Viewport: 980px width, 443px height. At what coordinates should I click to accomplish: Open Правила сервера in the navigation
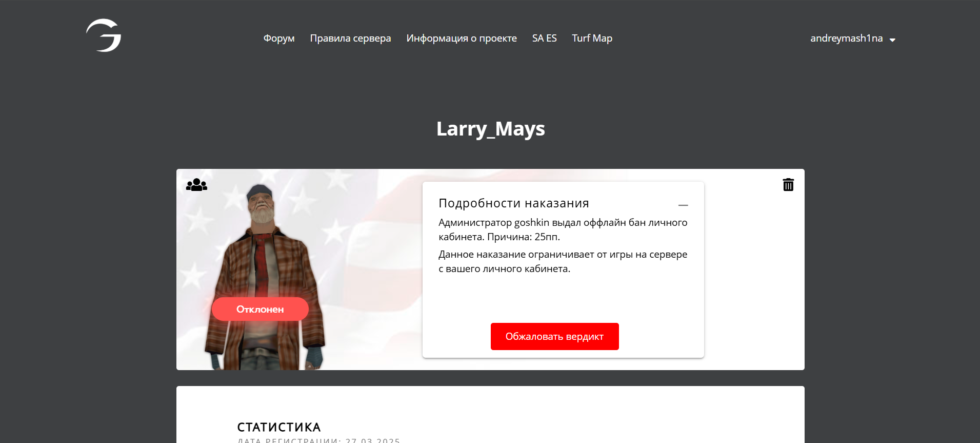click(350, 38)
